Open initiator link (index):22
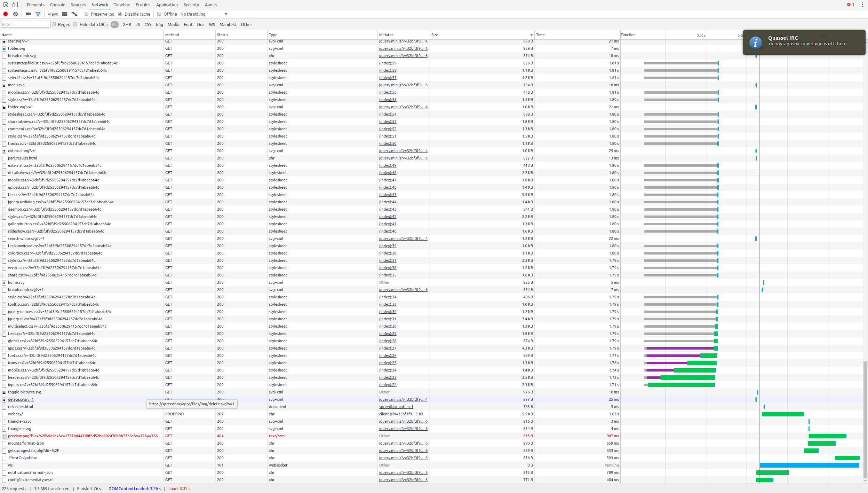 coord(388,385)
